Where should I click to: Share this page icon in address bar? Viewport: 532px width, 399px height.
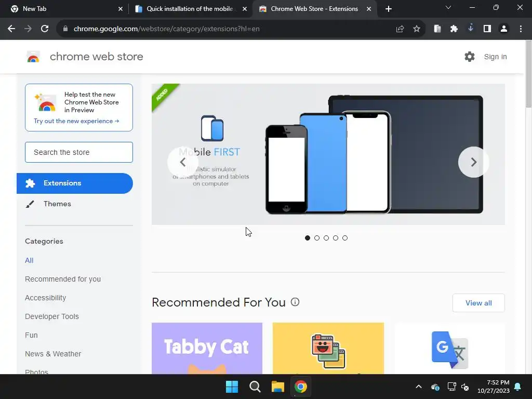point(400,29)
